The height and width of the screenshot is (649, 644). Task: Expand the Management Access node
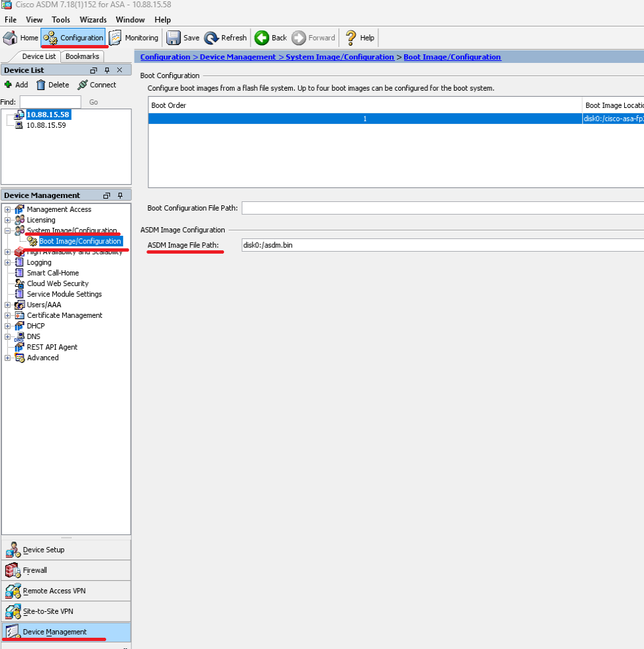pyautogui.click(x=7, y=209)
